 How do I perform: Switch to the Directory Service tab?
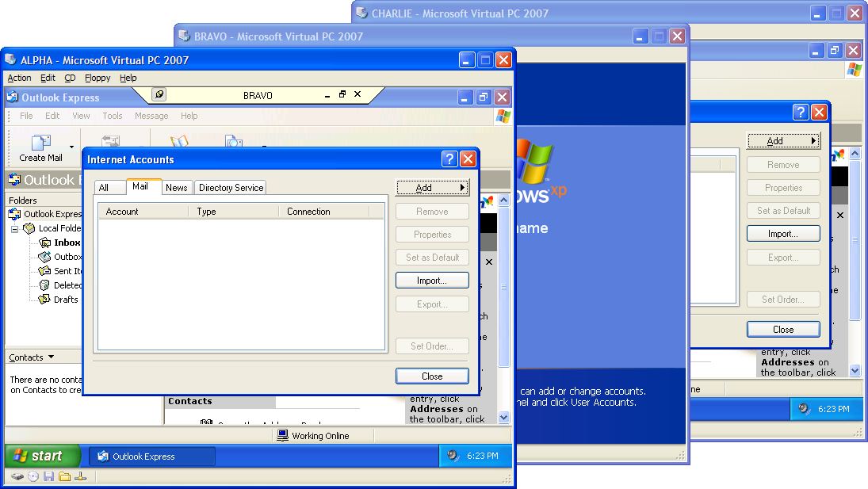231,188
